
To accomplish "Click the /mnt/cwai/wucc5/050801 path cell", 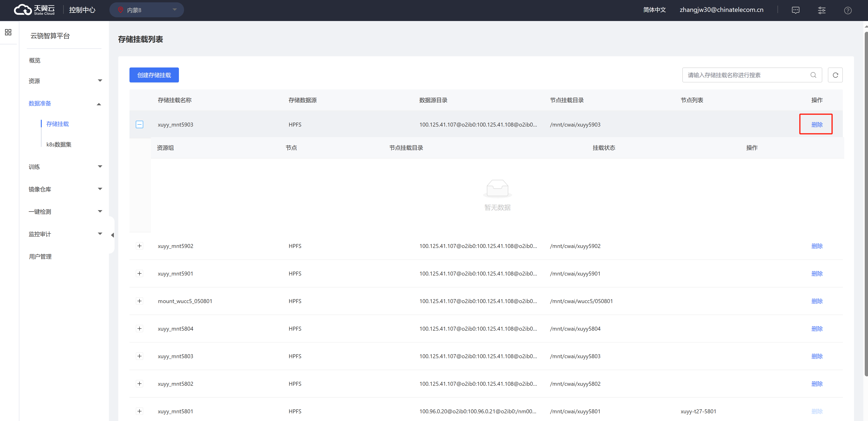I will click(581, 301).
